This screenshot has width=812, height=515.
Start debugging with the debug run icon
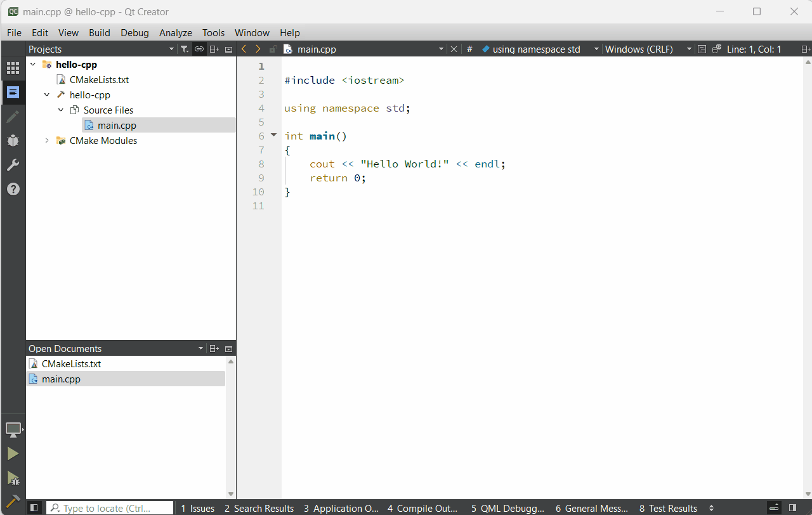tap(13, 478)
